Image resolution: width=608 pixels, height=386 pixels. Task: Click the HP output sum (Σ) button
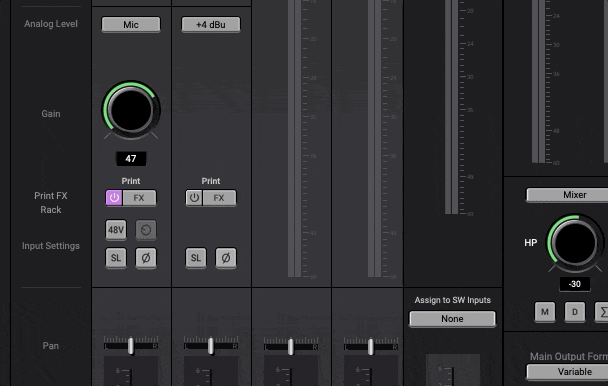click(x=602, y=312)
